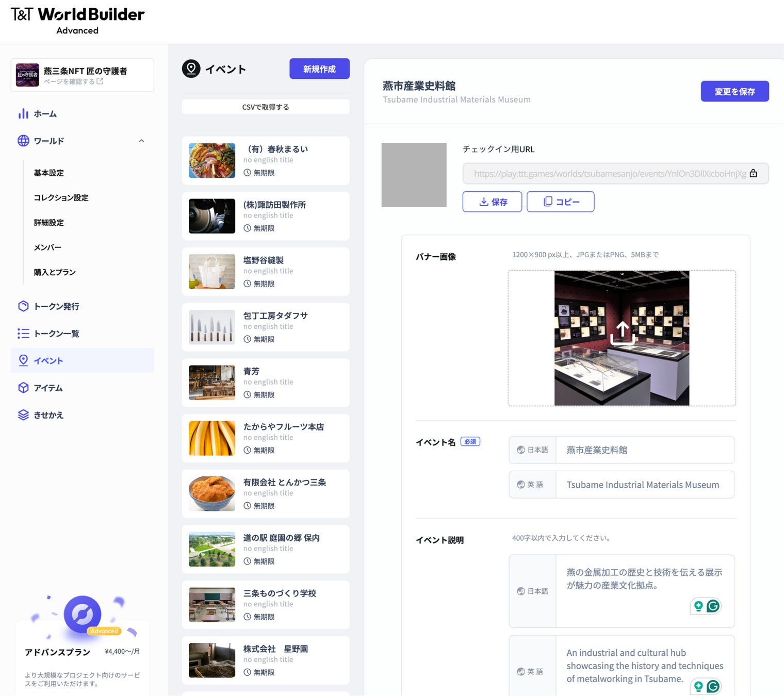The height and width of the screenshot is (696, 784).
Task: Click the コピー button
Action: coord(561,202)
